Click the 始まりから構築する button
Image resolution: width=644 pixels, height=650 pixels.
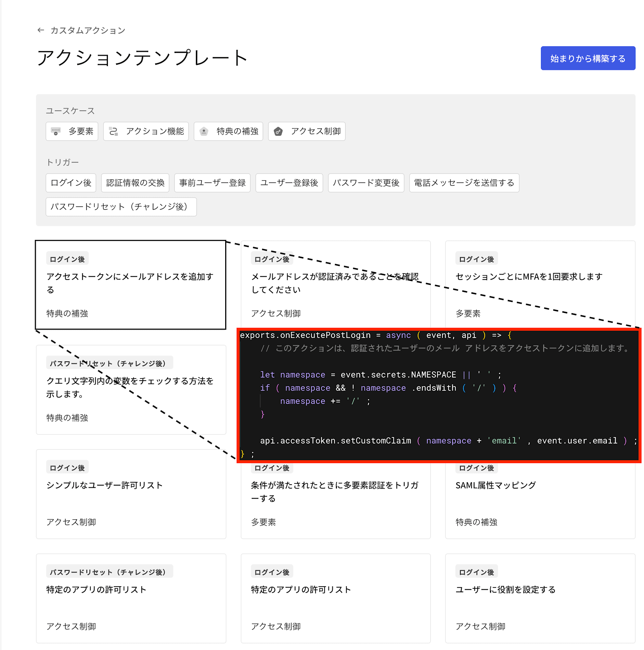point(588,58)
